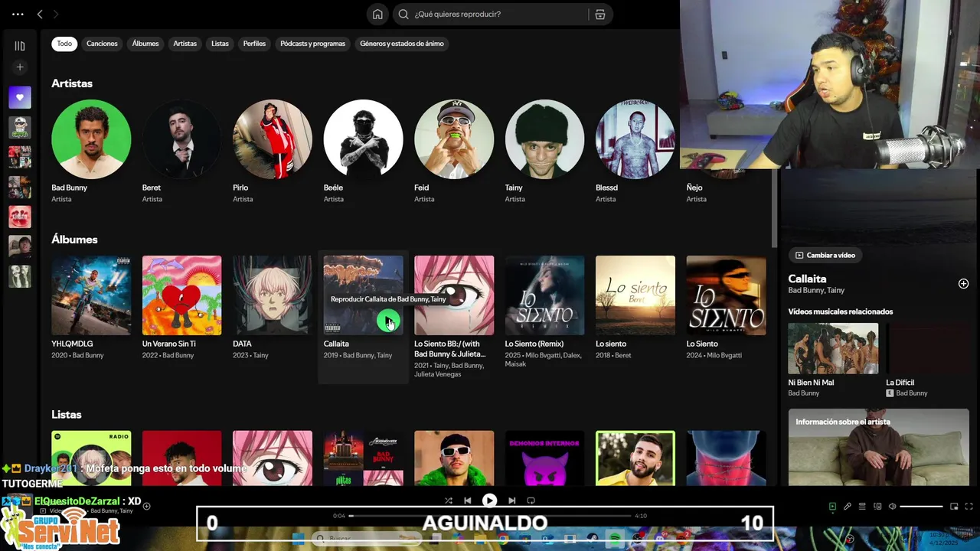
Task: Open 'Lo siento' 2018 Beret album cover
Action: (x=635, y=295)
